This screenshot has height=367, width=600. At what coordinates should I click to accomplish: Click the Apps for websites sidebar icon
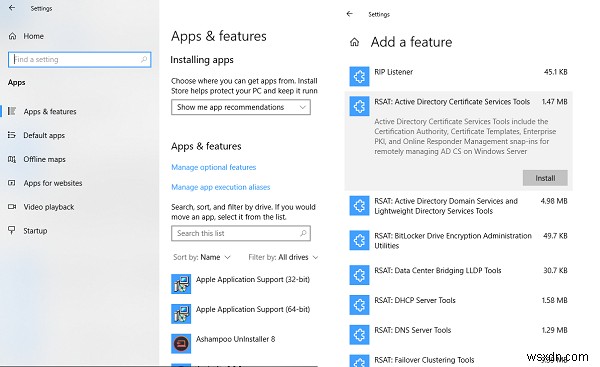(x=12, y=183)
